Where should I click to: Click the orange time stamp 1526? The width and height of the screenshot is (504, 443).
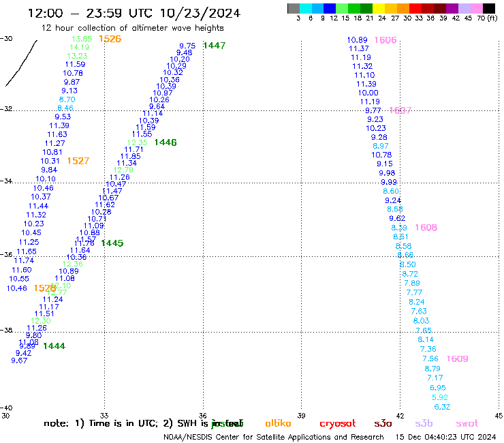110,39
